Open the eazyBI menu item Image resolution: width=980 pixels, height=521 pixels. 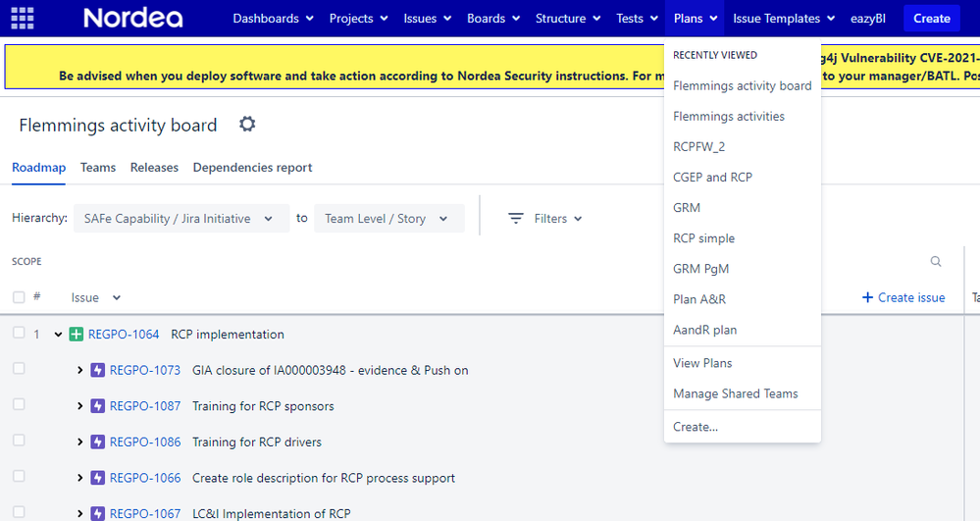pyautogui.click(x=868, y=18)
